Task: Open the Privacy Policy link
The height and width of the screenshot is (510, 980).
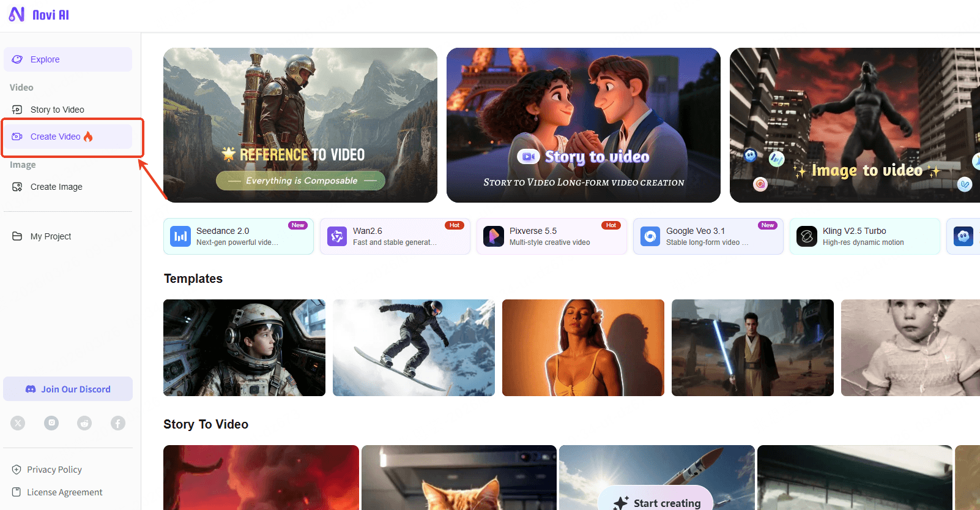Action: 54,470
